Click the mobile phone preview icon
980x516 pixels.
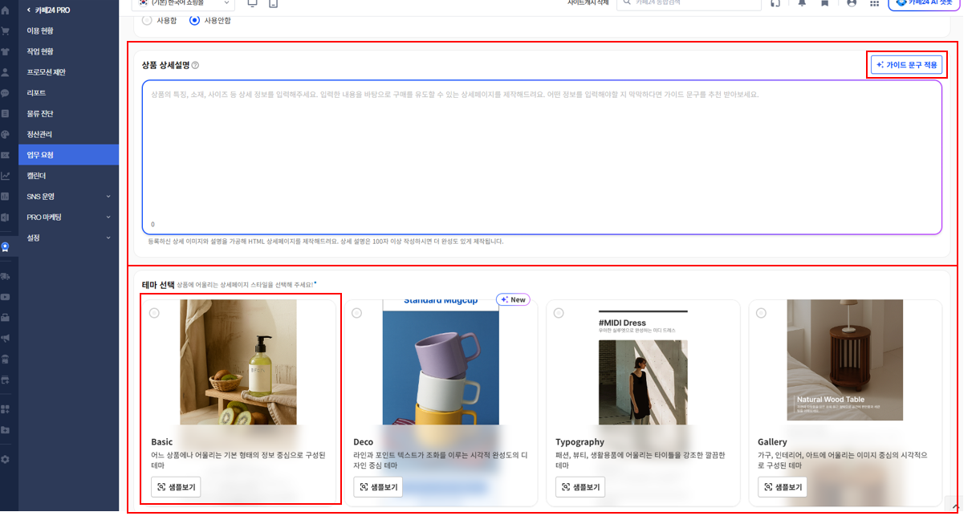274,3
